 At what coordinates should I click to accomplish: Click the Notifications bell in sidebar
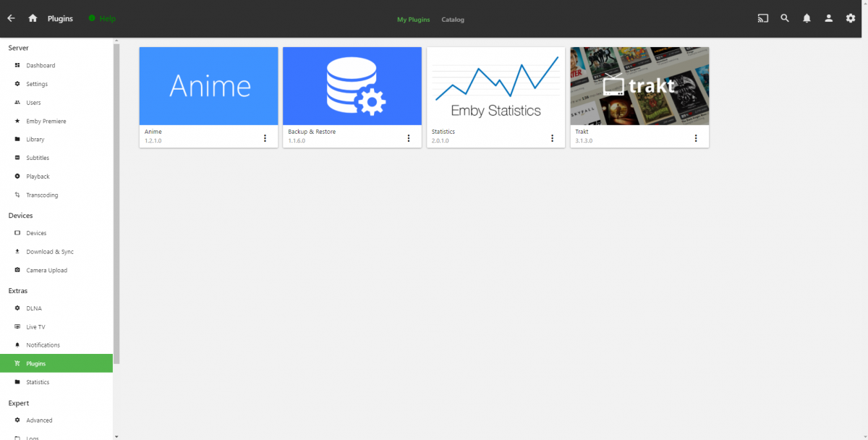point(17,345)
